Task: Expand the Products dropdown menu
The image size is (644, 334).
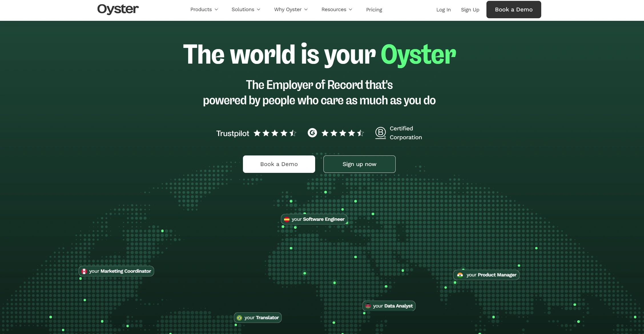Action: click(x=204, y=9)
